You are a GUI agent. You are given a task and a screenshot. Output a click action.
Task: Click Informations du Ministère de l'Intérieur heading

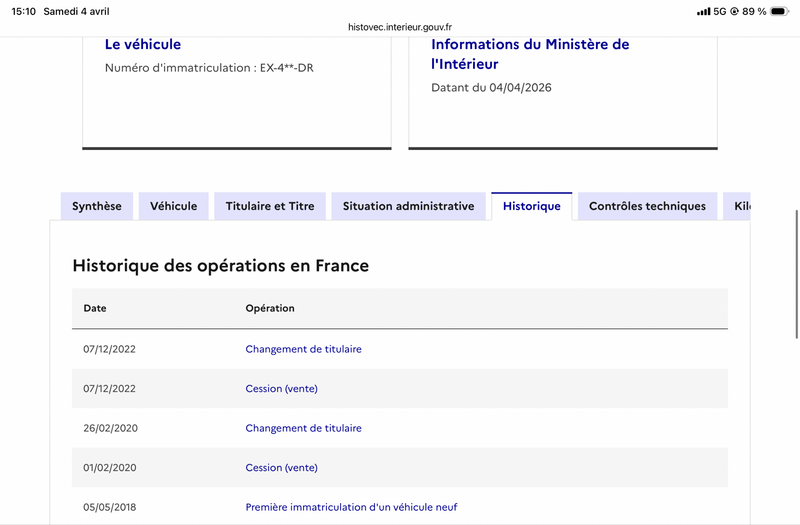pos(530,54)
